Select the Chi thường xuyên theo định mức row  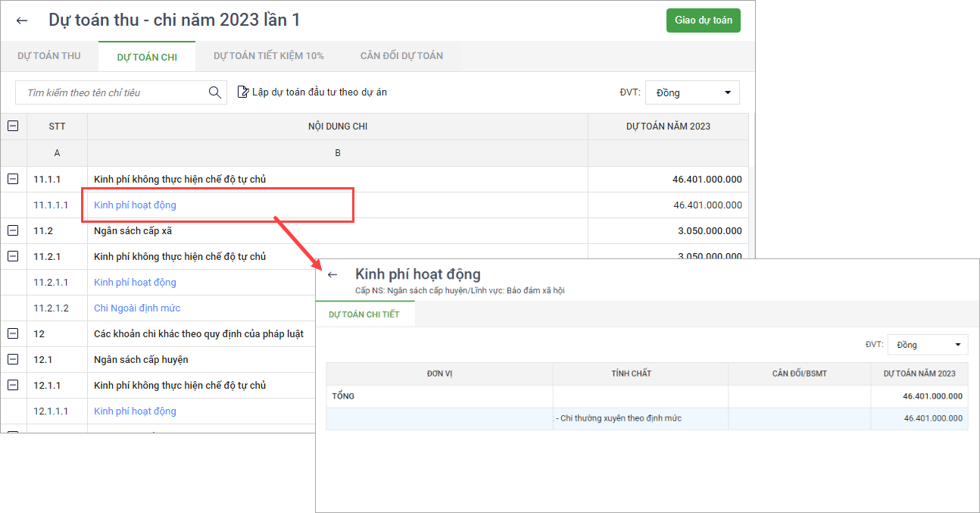[620, 418]
